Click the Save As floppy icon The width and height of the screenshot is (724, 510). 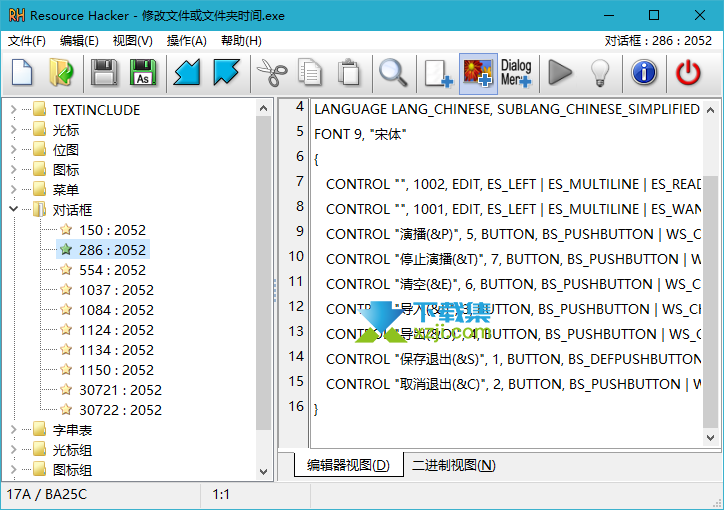pyautogui.click(x=143, y=73)
